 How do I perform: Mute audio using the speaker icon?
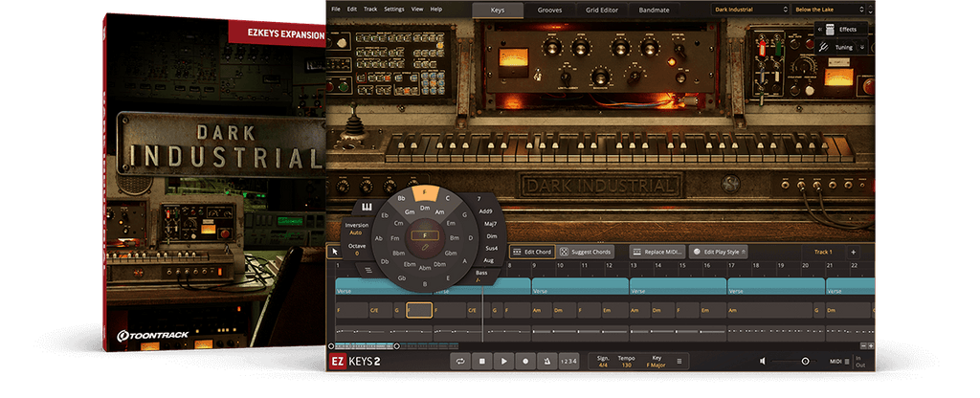[763, 361]
